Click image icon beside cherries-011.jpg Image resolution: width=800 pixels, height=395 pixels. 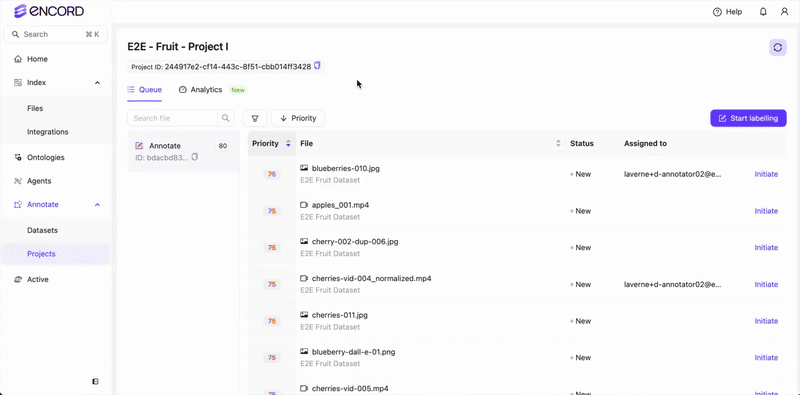[304, 315]
